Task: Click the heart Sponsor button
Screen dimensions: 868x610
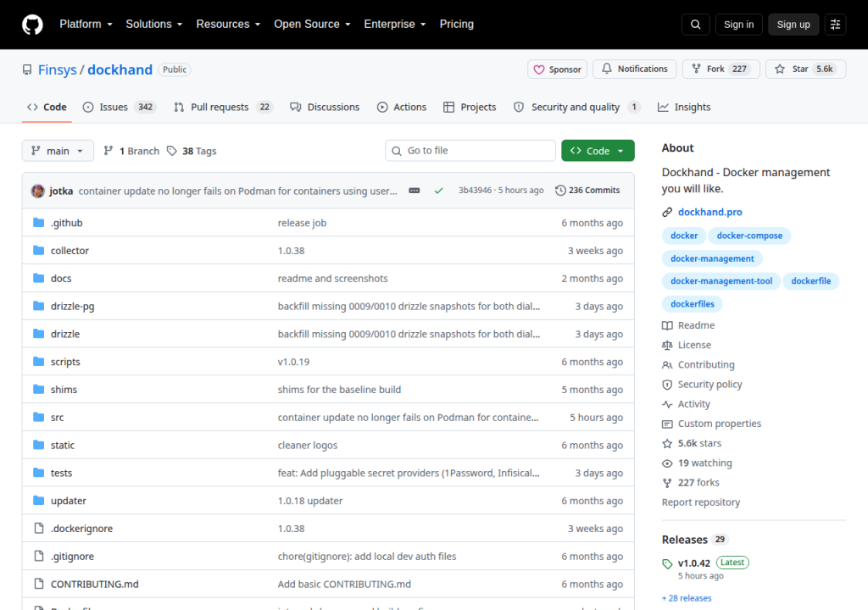Action: 557,69
